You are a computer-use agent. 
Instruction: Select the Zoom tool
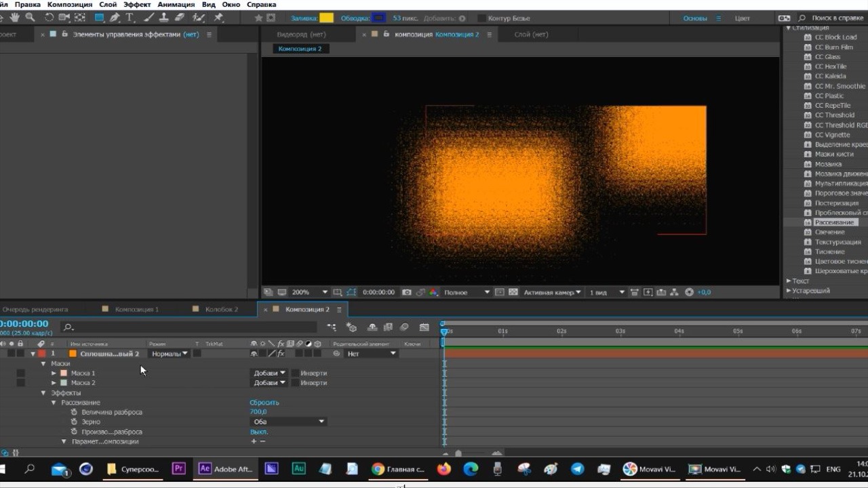pos(30,16)
